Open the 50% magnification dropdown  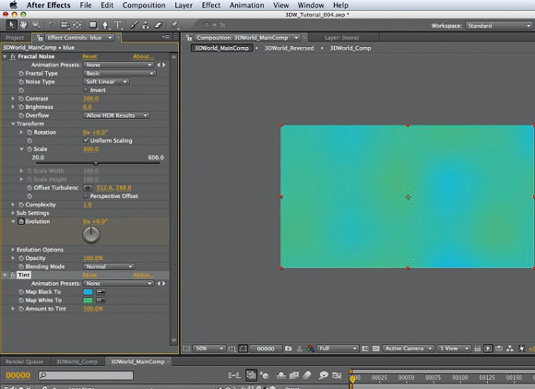(209, 348)
